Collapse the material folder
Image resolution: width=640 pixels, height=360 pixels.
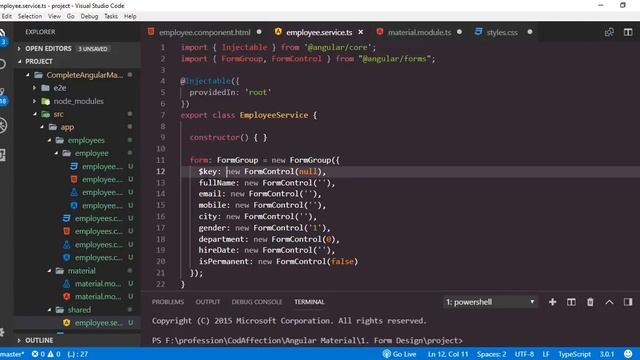49,271
